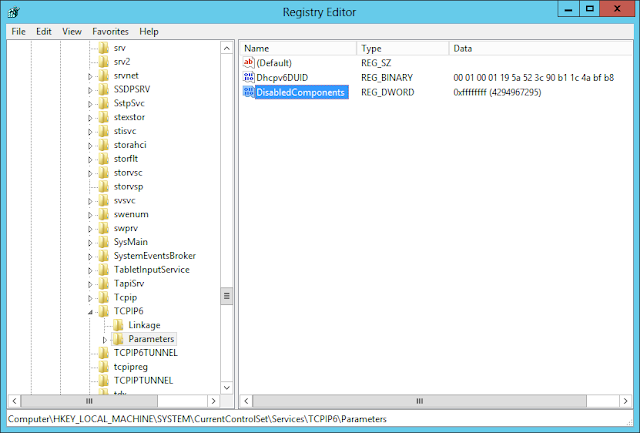This screenshot has width=640, height=433.
Task: Select the DisabledComponents value name
Action: click(x=301, y=92)
